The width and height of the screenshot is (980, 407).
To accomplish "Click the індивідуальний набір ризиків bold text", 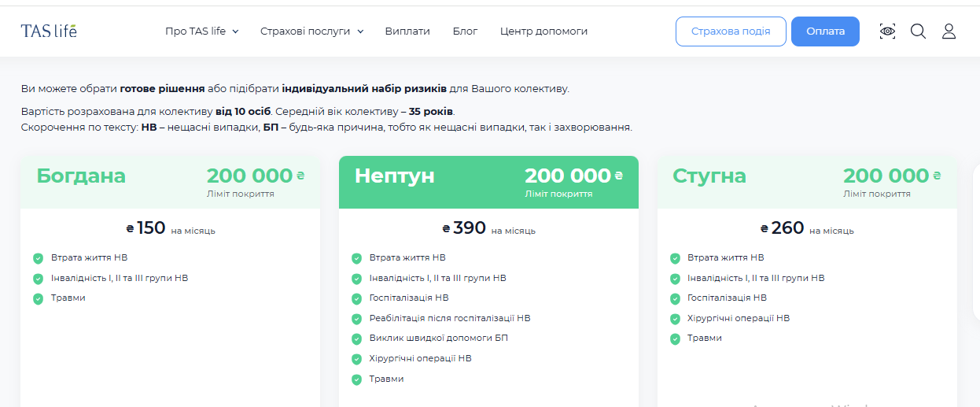I will (x=365, y=89).
